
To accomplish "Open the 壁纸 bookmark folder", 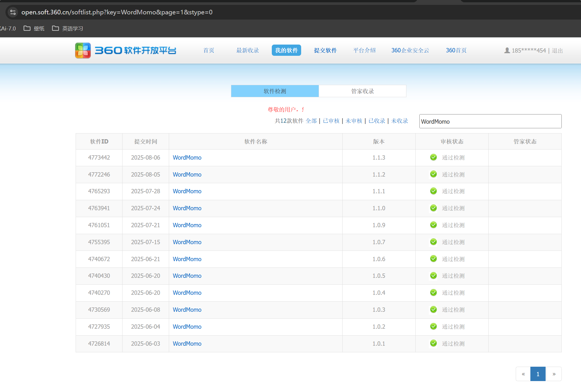I will tap(34, 28).
